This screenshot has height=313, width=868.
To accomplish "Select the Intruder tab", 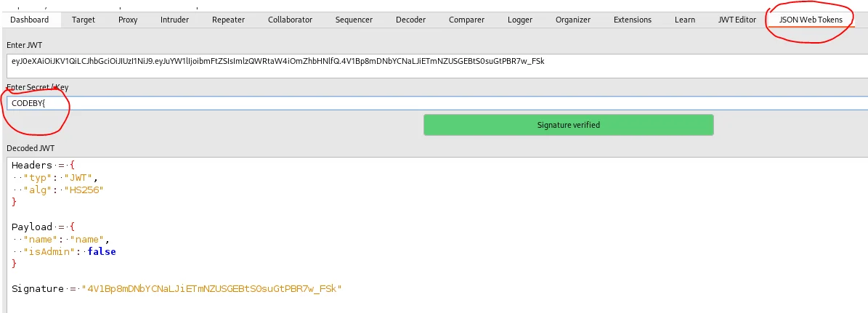I will tap(174, 20).
